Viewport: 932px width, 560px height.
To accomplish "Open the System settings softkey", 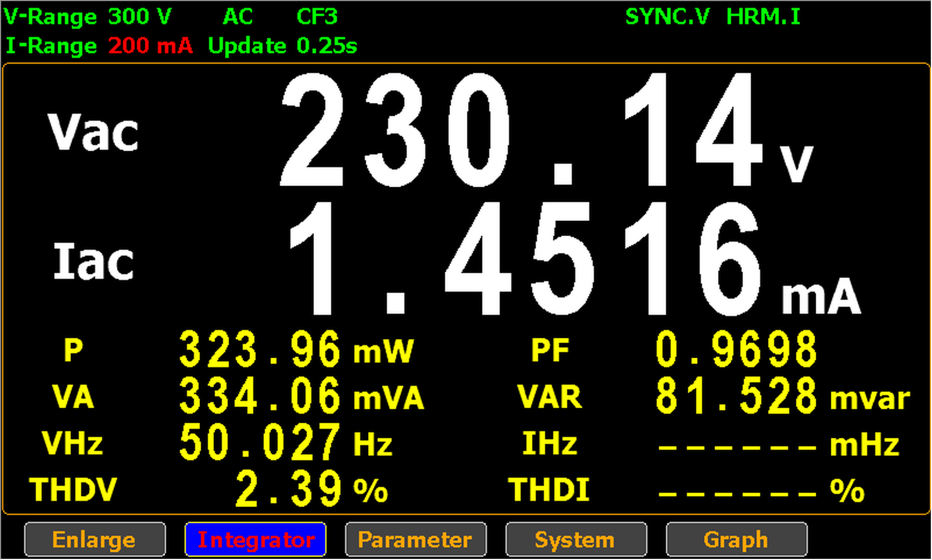I will [575, 540].
